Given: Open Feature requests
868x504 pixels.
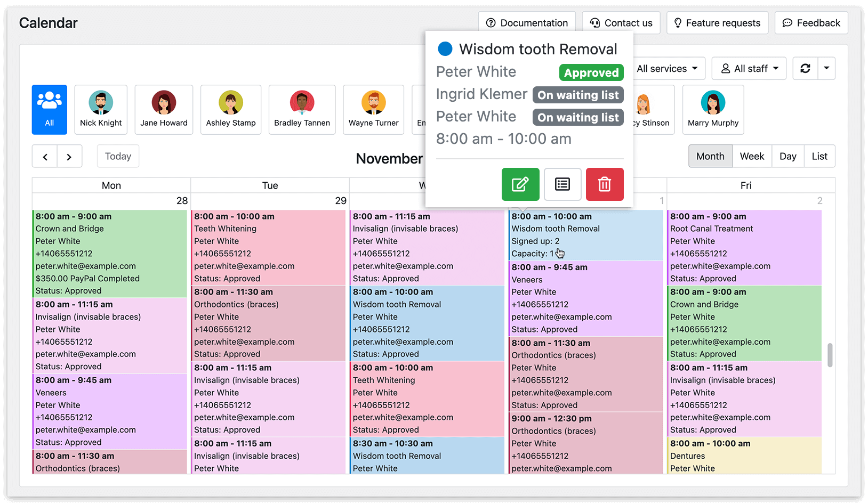Looking at the screenshot, I should coord(717,23).
